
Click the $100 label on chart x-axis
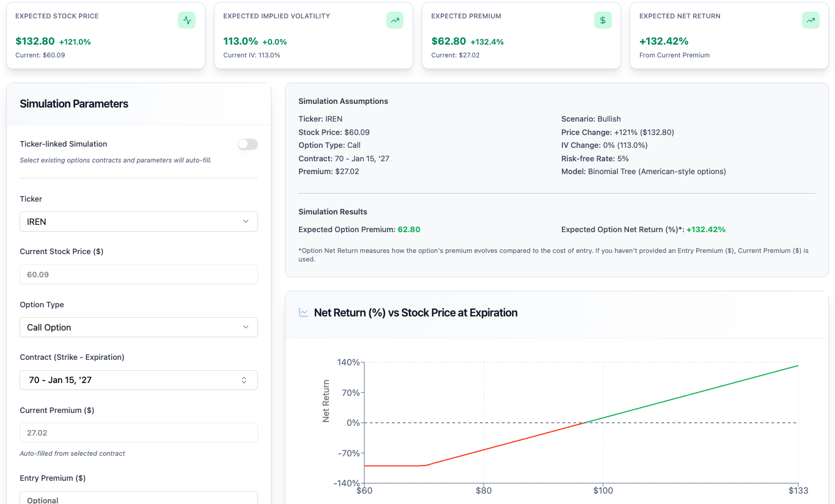point(603,491)
